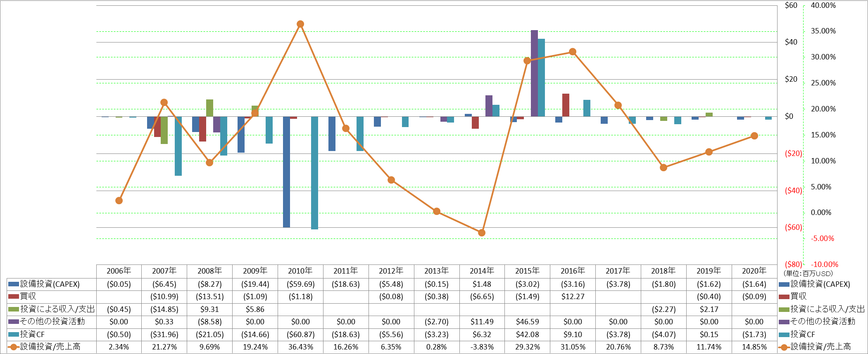This screenshot has height=354, width=868.
Task: Select the green bar above zero for 2008年
Action: (209, 108)
